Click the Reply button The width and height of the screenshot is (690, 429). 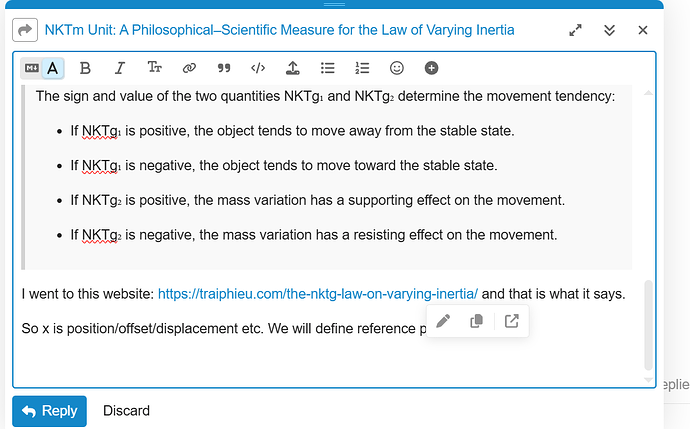coord(49,411)
